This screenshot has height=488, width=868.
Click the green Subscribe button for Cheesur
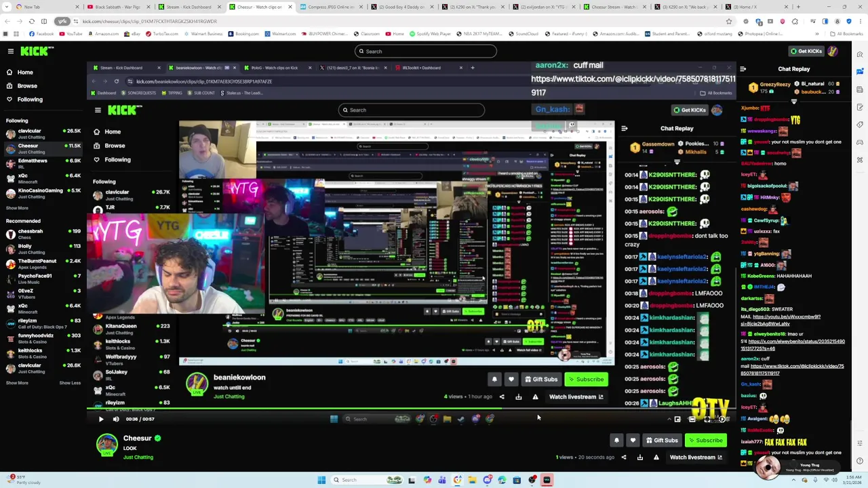pos(706,441)
